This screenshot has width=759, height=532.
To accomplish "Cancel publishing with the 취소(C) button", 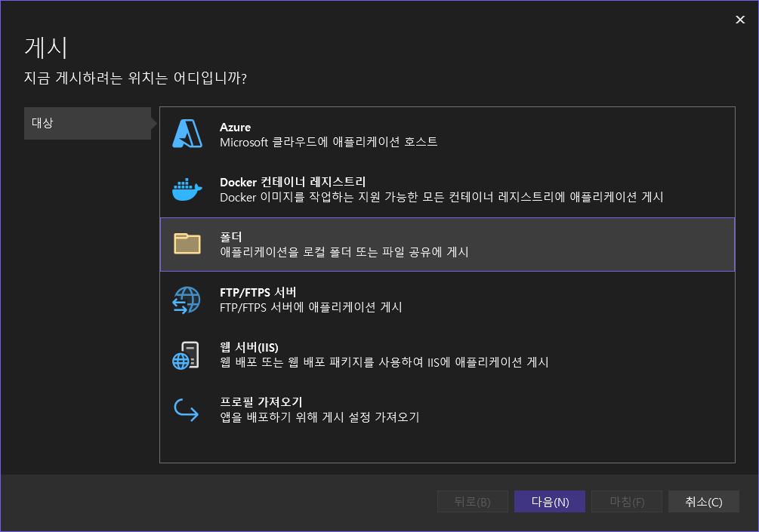I will 703,501.
